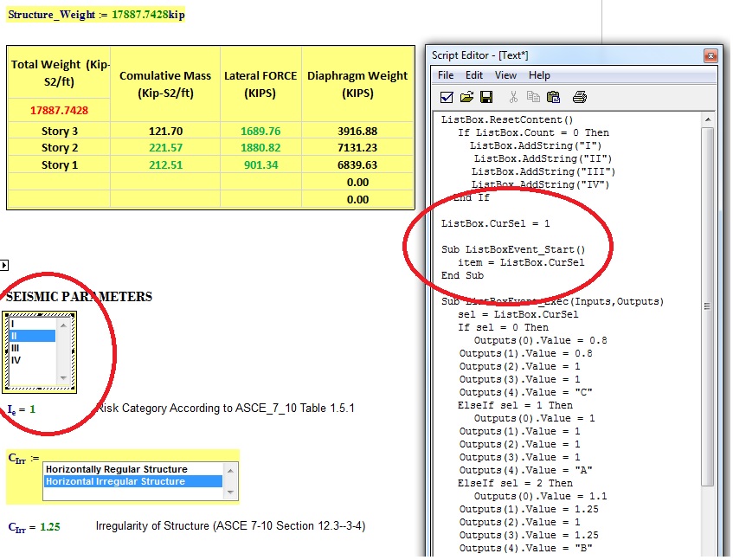Select risk category II in list box
Screen dimensions: 733x560
click(32, 336)
